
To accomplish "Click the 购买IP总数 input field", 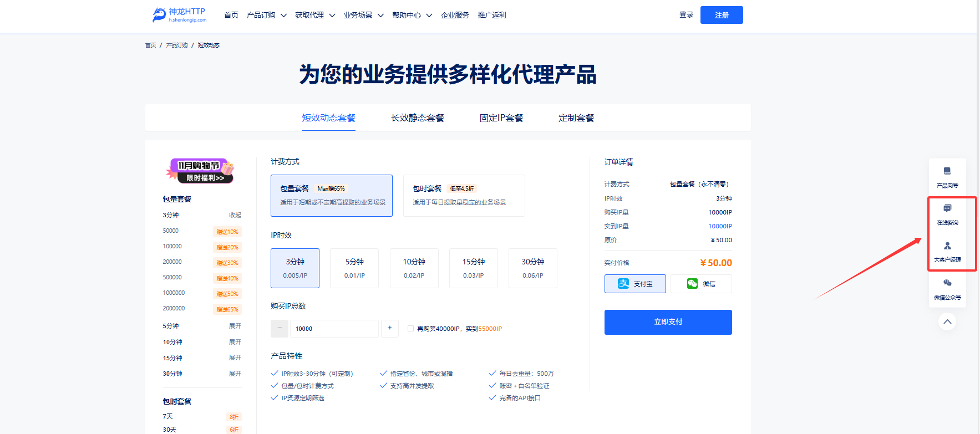I will [x=334, y=329].
